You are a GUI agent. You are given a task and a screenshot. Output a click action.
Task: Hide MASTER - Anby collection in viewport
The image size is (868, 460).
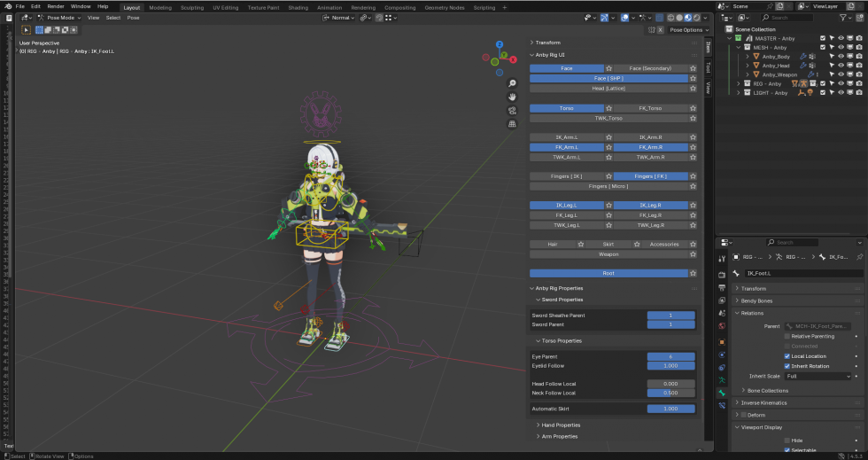point(842,38)
